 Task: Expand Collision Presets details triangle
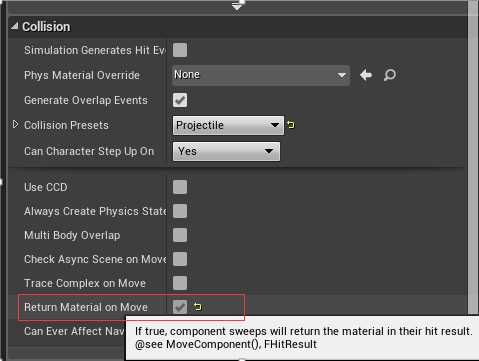click(x=15, y=125)
